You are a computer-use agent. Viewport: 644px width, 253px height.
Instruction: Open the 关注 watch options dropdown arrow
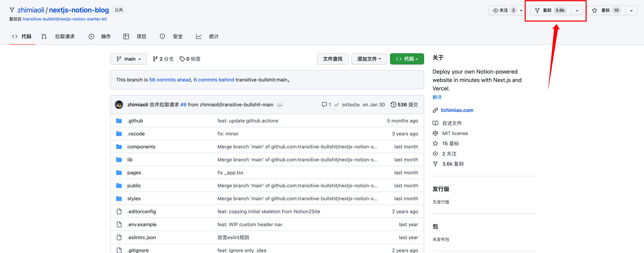coord(521,11)
